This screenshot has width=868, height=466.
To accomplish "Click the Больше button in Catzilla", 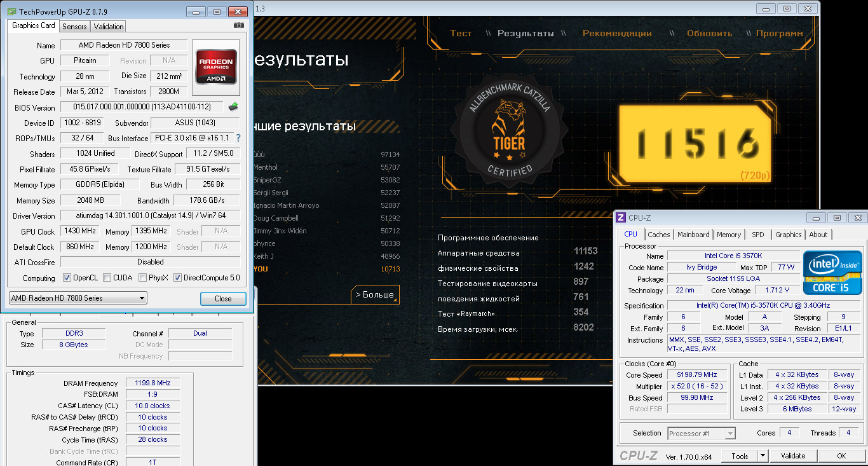I will pos(375,294).
